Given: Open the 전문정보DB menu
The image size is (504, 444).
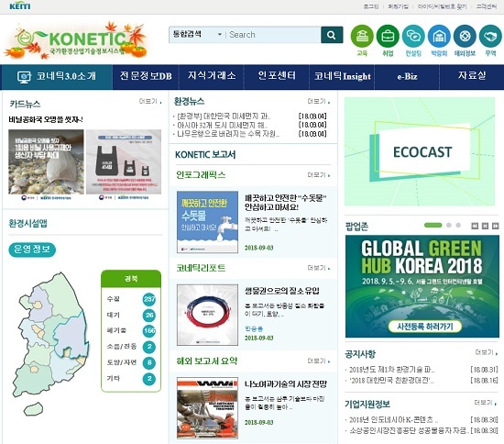Looking at the screenshot, I should [x=146, y=76].
